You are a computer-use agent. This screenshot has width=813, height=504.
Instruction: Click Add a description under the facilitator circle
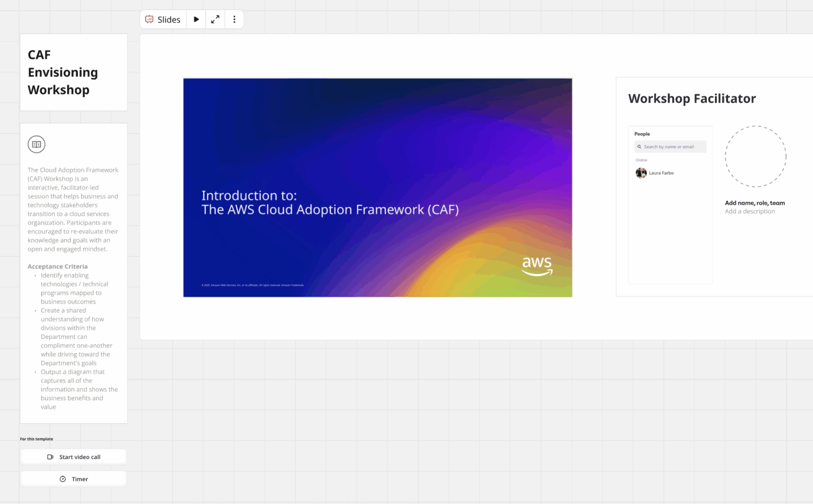[x=750, y=211]
